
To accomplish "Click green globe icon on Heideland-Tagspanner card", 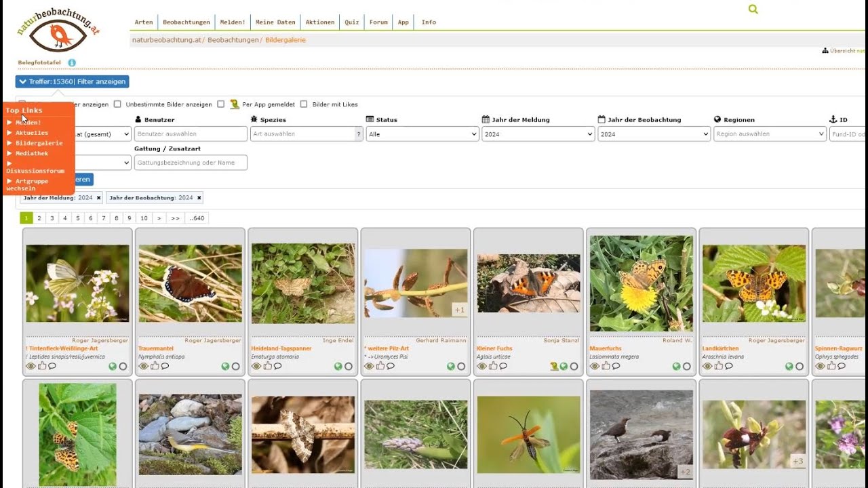I will [x=338, y=366].
